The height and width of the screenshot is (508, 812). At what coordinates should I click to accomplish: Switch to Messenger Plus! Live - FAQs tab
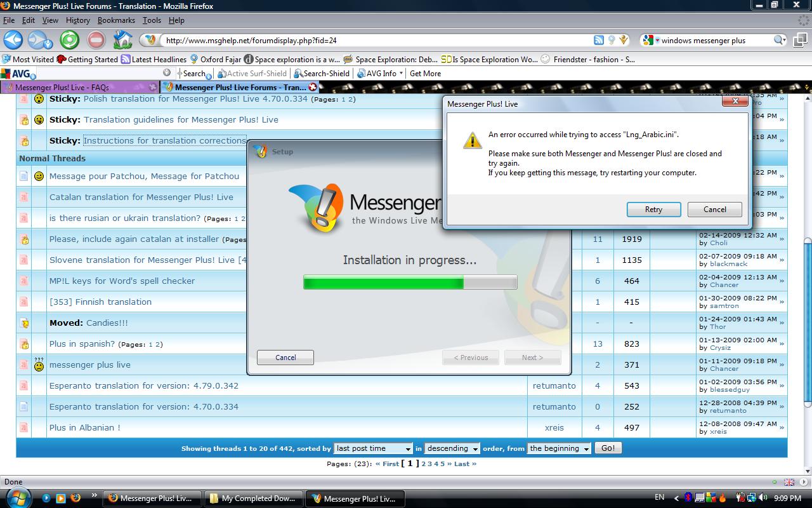62,88
